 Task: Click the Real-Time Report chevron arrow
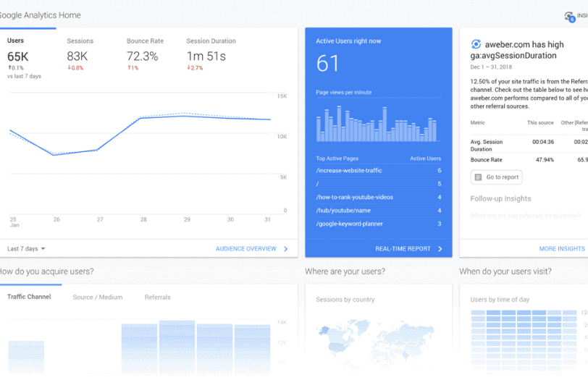point(440,249)
